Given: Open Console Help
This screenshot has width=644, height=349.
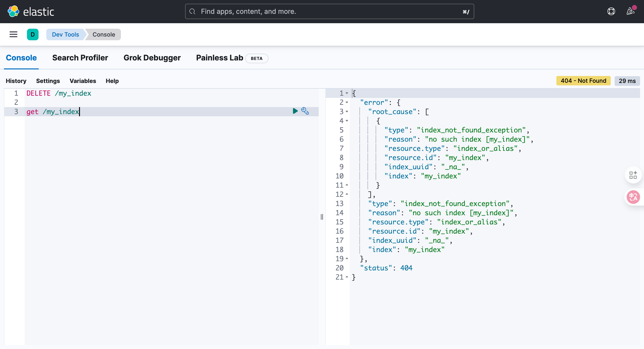Looking at the screenshot, I should tap(112, 81).
